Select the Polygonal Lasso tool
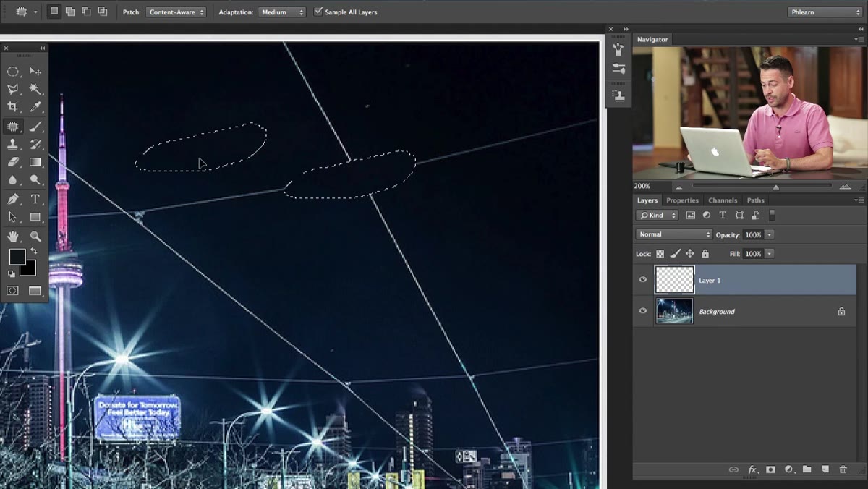Image resolution: width=868 pixels, height=489 pixels. click(x=13, y=90)
